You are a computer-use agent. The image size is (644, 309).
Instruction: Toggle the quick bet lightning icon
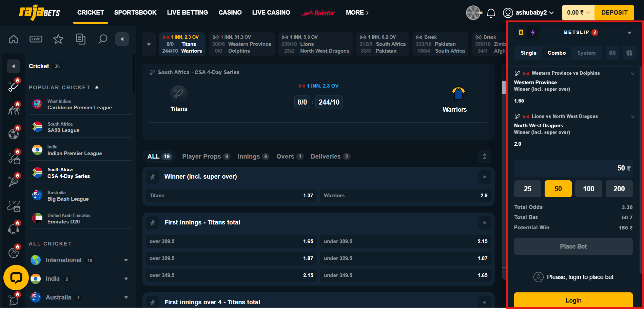pos(533,33)
